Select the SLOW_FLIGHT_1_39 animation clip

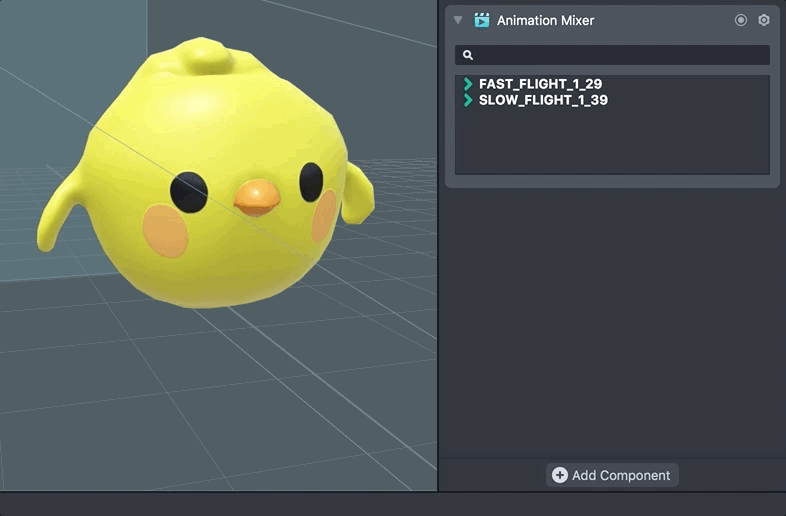click(x=543, y=100)
